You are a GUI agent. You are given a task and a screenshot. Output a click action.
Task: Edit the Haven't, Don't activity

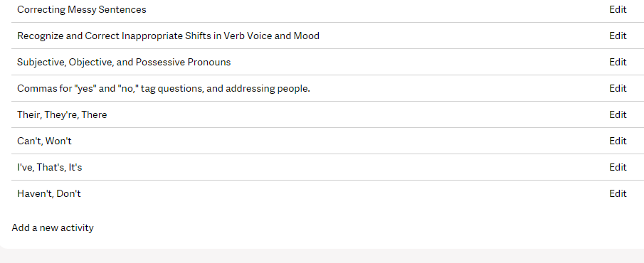click(618, 193)
